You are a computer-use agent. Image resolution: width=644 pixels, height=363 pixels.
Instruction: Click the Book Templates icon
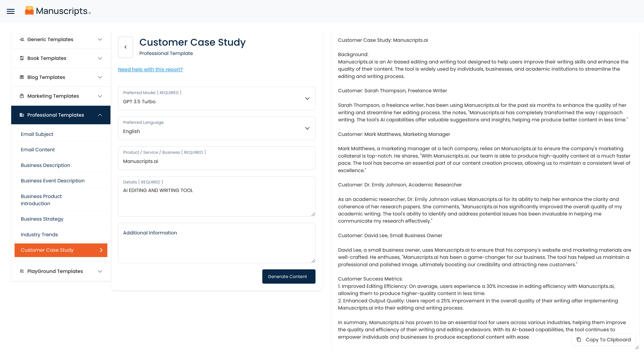pos(22,58)
